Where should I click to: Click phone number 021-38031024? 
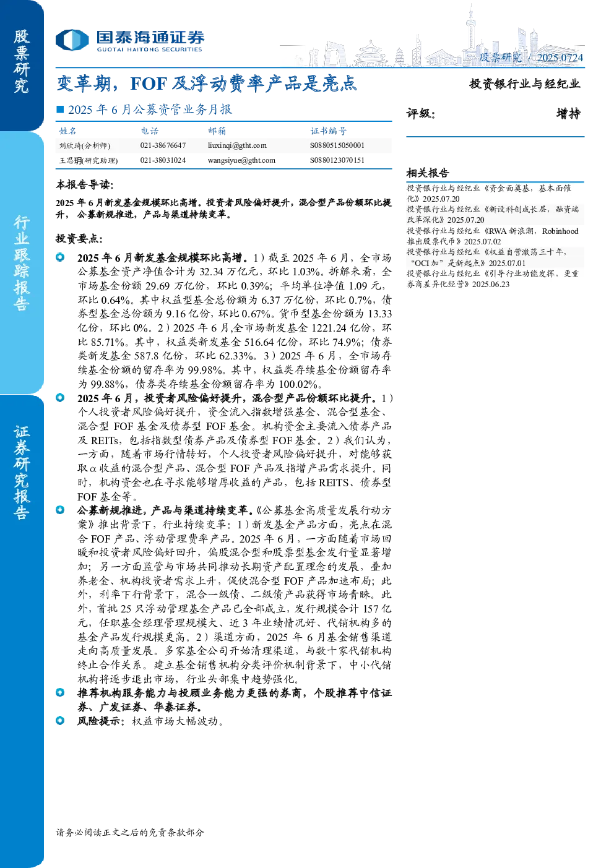tap(163, 160)
